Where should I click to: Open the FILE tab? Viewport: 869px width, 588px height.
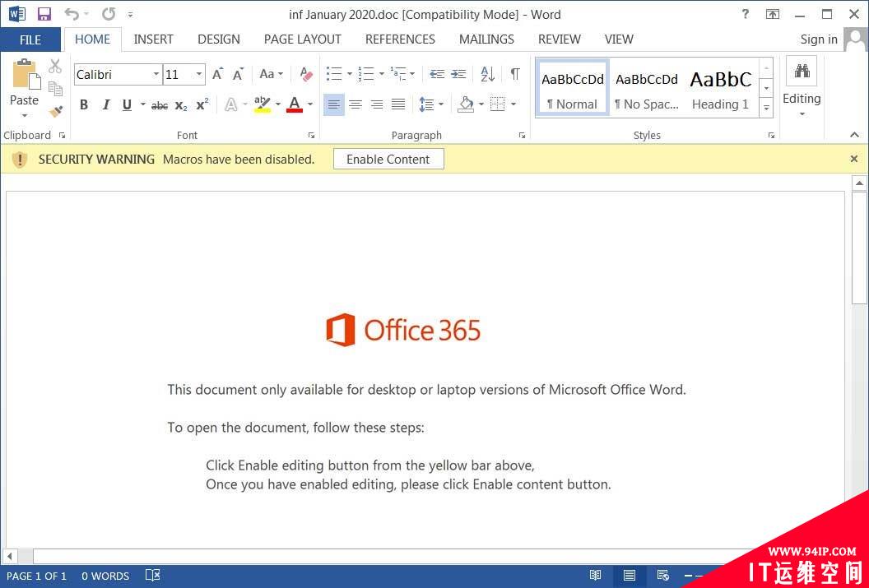pos(30,39)
